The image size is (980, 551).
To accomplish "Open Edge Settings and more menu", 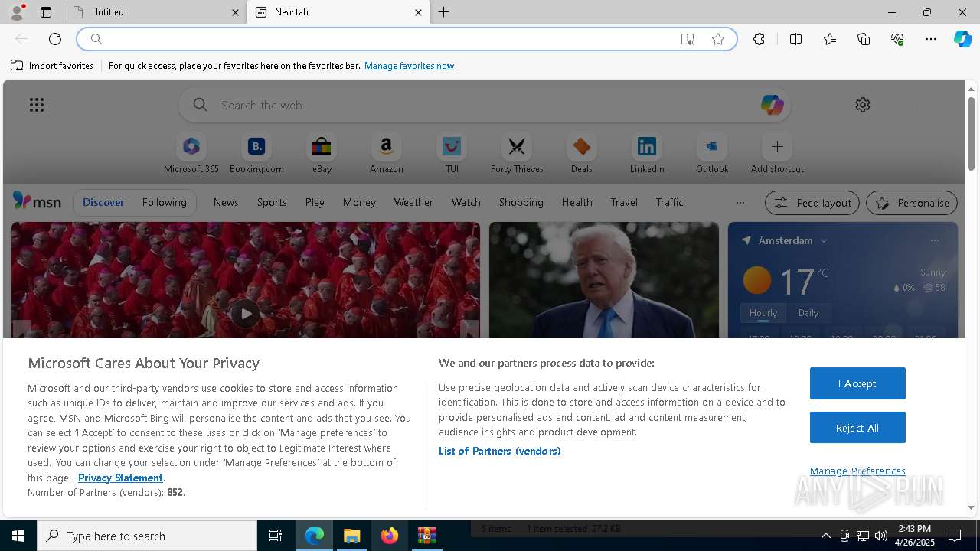I will [931, 39].
